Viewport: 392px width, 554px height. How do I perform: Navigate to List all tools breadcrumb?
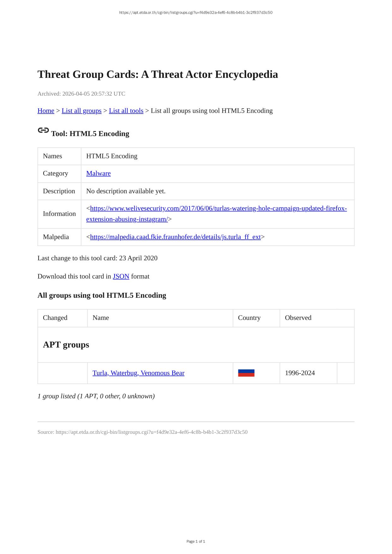[126, 111]
